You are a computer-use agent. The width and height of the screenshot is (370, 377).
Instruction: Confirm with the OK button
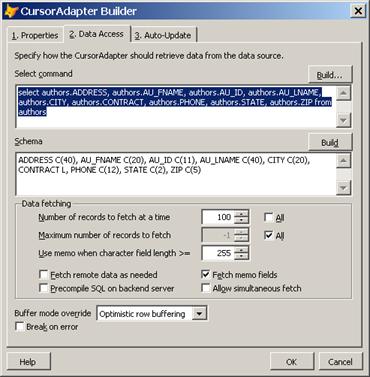[292, 362]
